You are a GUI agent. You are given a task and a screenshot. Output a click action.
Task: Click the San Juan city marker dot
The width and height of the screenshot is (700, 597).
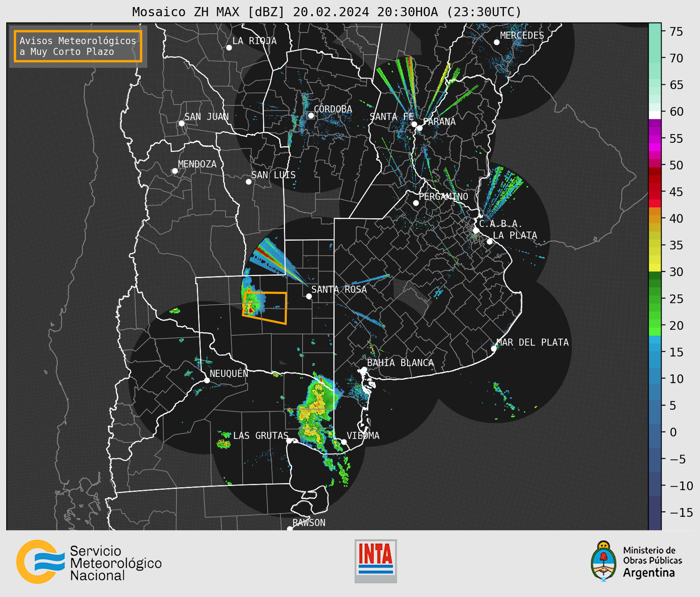point(181,123)
